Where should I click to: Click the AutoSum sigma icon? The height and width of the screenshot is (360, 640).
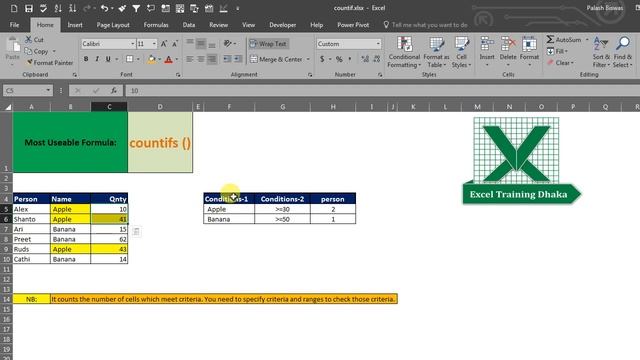coord(550,40)
